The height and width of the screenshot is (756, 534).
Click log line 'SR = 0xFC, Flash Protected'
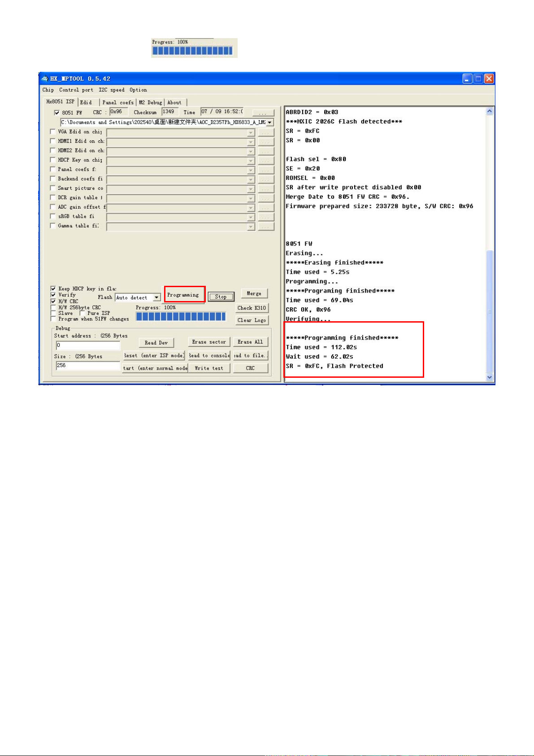click(334, 366)
